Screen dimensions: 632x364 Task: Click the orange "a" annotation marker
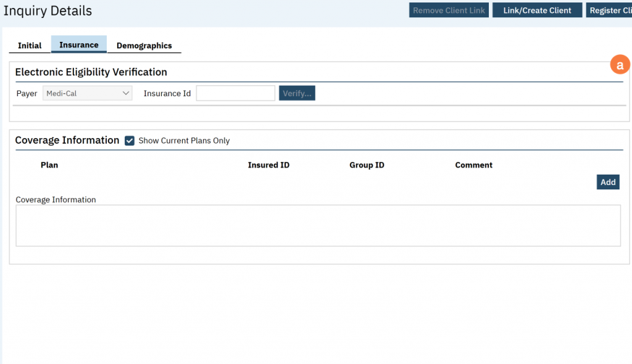(x=620, y=65)
